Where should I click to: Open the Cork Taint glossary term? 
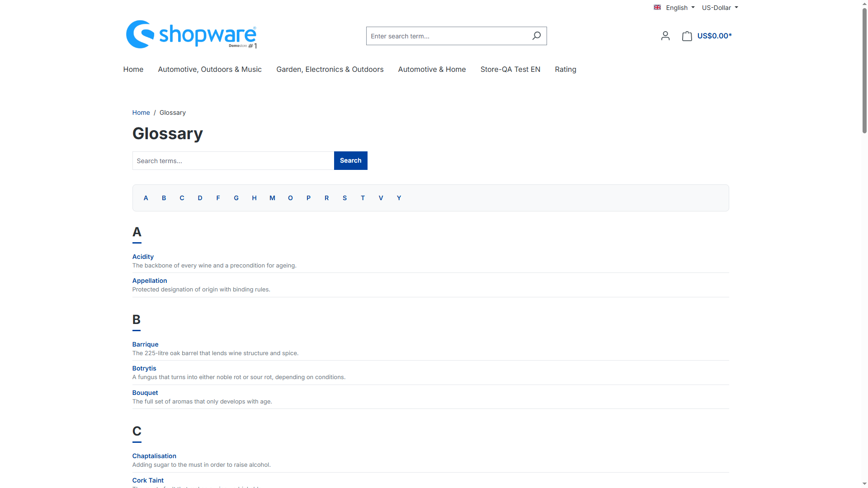tap(148, 480)
